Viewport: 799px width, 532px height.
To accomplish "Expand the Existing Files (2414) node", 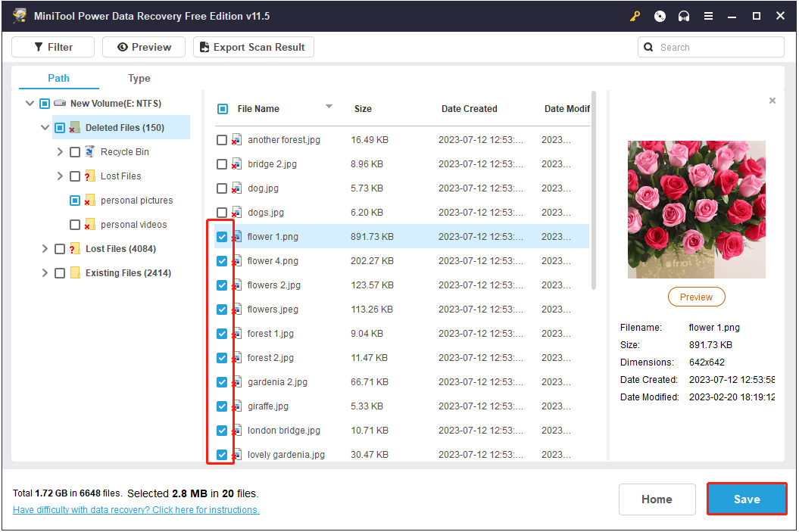I will [45, 273].
